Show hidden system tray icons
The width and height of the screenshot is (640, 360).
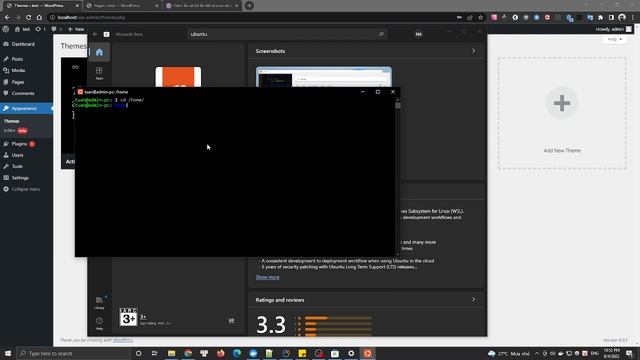pyautogui.click(x=537, y=353)
